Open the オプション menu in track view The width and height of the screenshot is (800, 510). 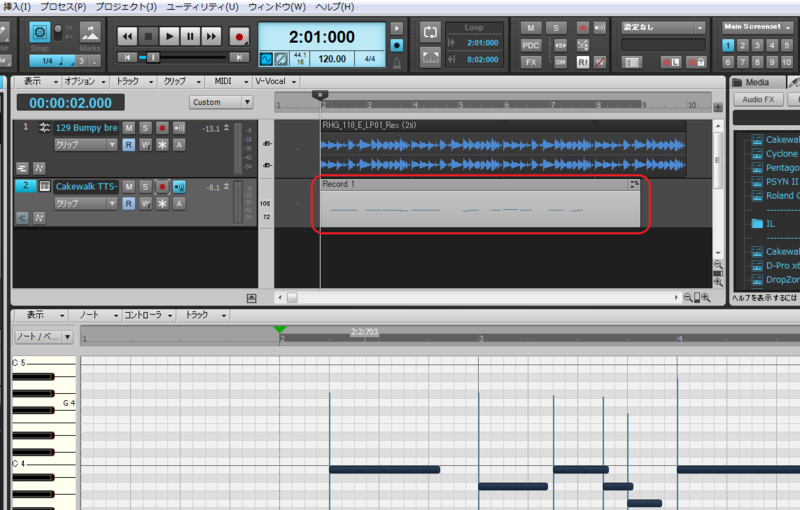pos(85,81)
